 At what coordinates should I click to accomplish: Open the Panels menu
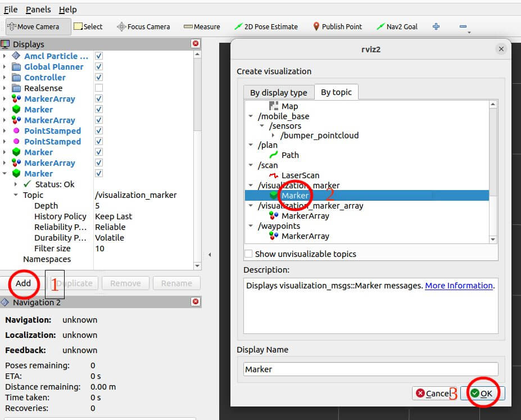click(38, 10)
